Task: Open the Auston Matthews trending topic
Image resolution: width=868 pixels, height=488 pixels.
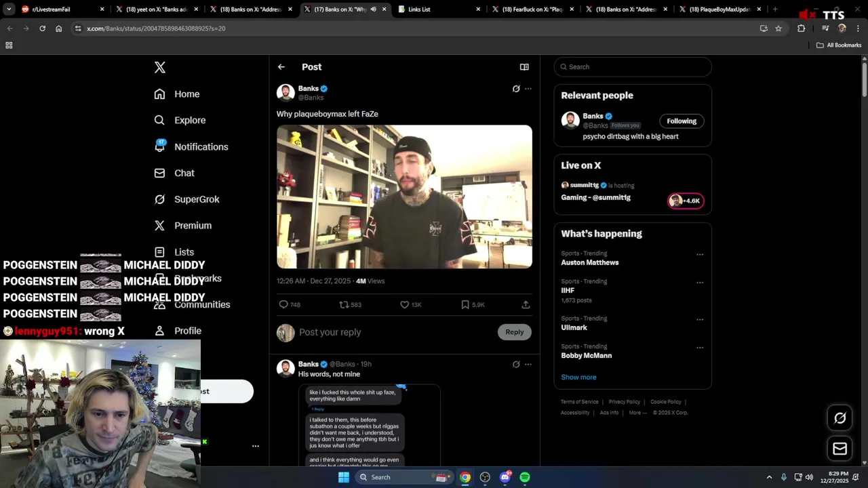Action: pos(590,262)
